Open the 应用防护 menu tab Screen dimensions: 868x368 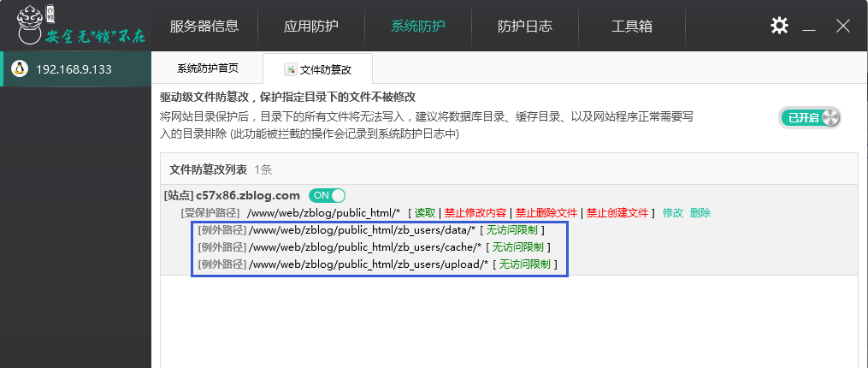coord(311,26)
